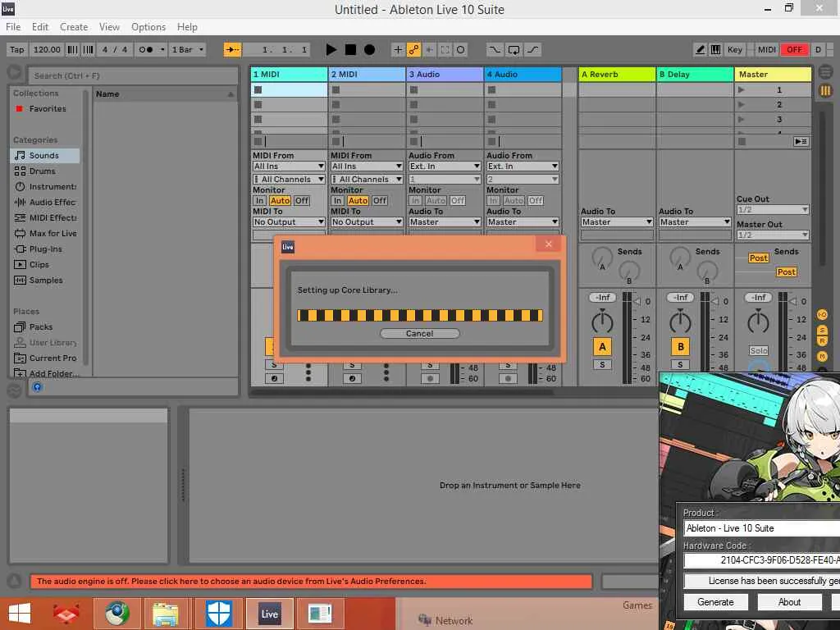
Task: Toggle the upper Post button in Master Sends
Action: (x=758, y=258)
